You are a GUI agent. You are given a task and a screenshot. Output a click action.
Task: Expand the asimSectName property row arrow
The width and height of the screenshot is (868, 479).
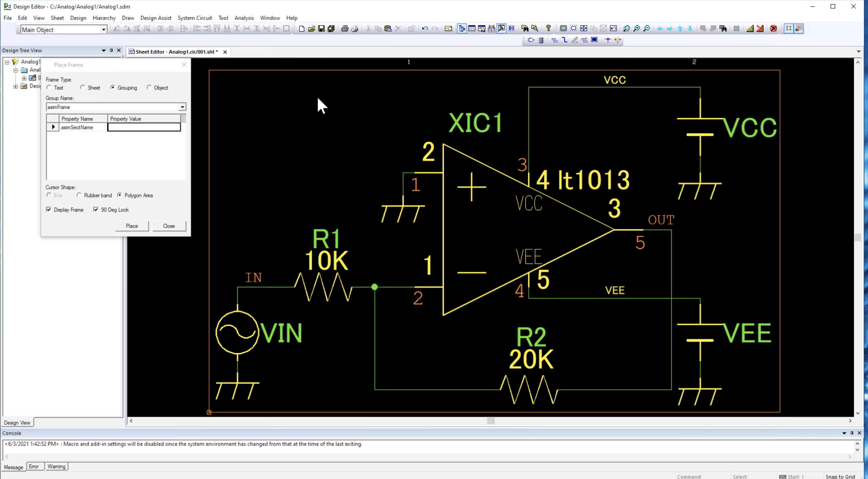pyautogui.click(x=53, y=127)
